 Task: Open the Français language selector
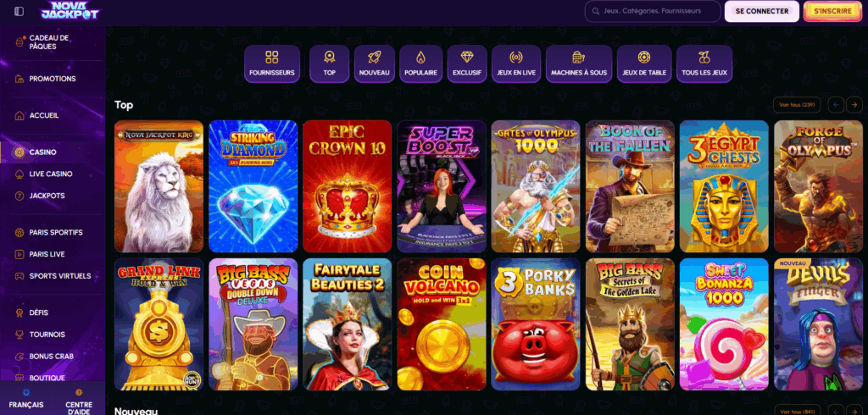point(26,400)
